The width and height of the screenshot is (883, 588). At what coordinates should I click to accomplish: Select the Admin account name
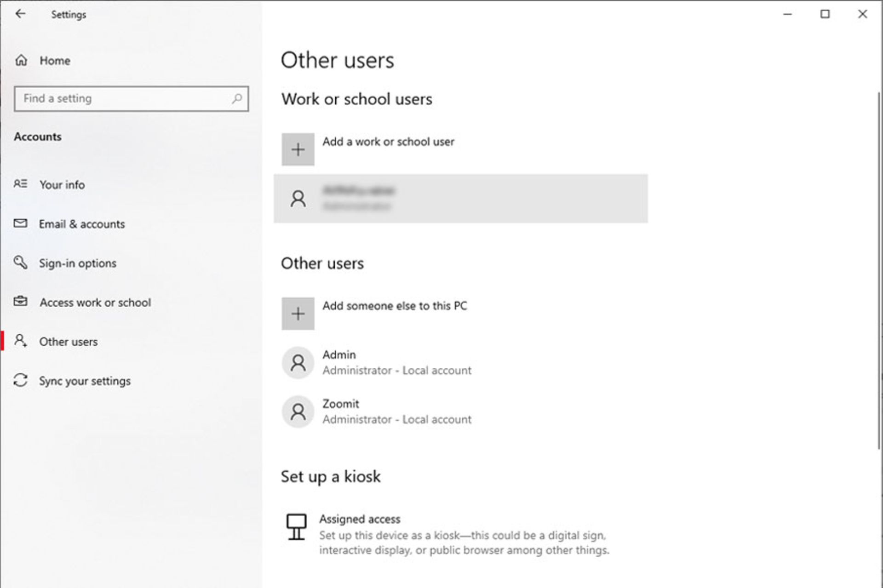pos(339,355)
